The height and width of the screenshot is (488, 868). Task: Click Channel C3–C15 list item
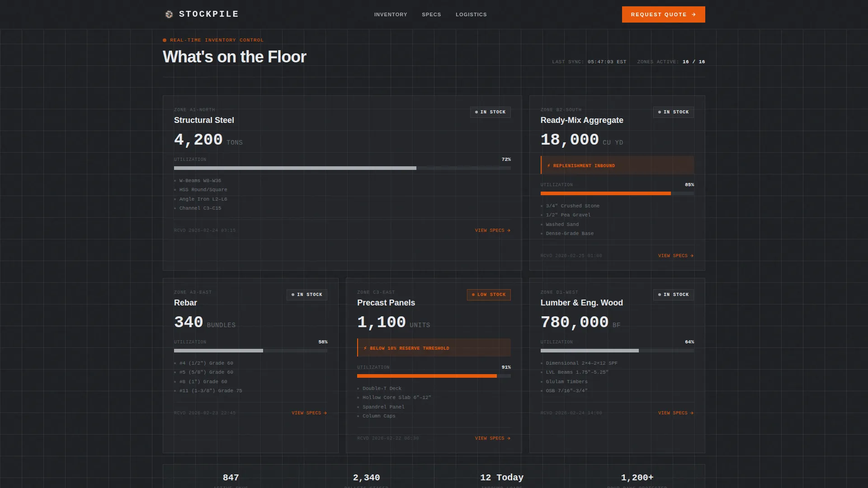[x=200, y=208]
